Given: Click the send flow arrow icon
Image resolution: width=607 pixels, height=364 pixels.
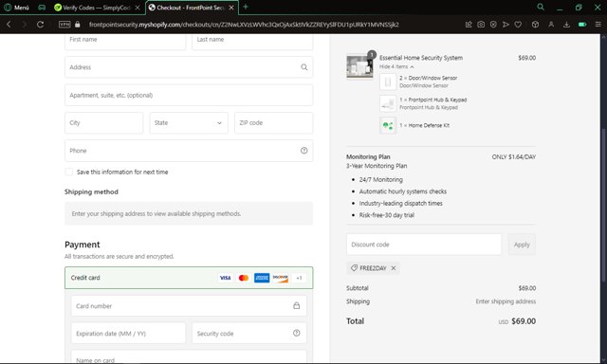Looking at the screenshot, I should (x=506, y=25).
